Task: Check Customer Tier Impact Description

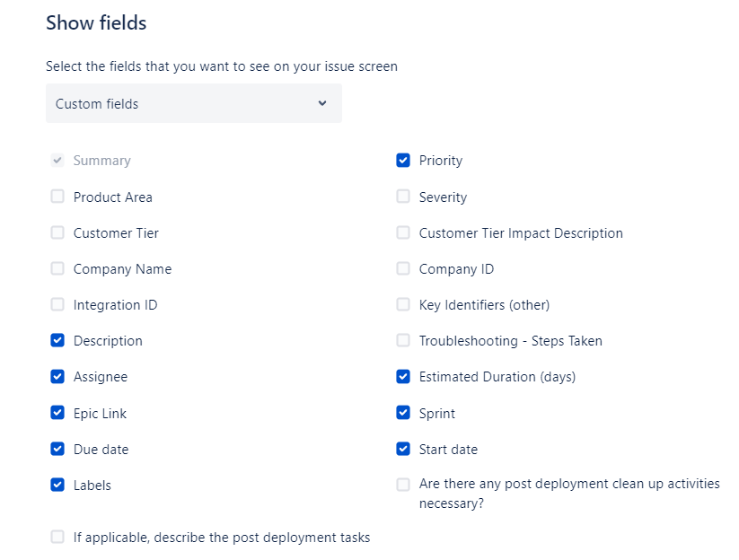Action: coord(403,232)
